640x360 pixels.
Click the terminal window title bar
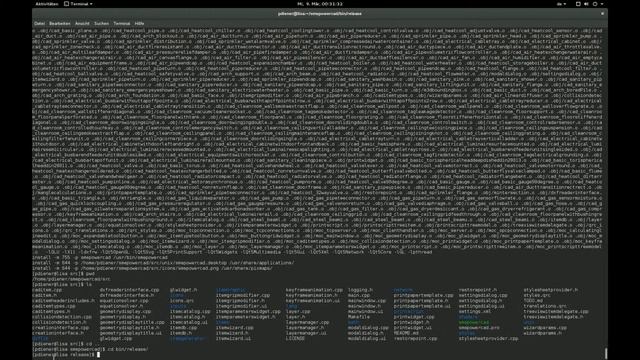[x=320, y=13]
